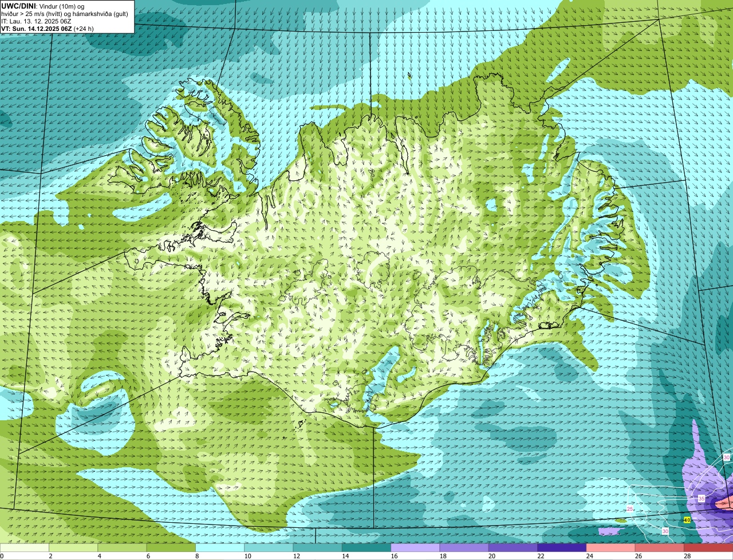Click the 16–18 m/s light purple swatch
Image resolution: width=733 pixels, height=560 pixels.
416,548
